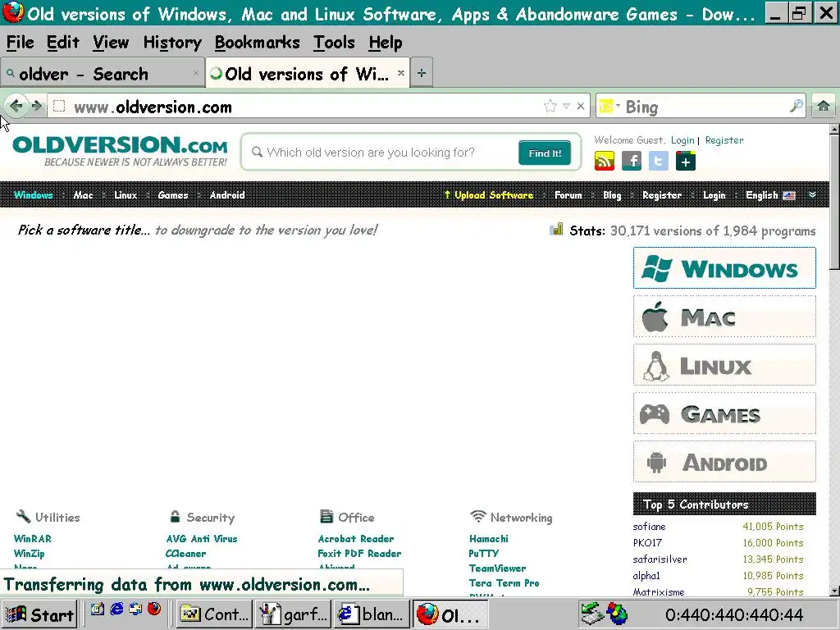Switch to the garf... taskbar window

tap(293, 614)
